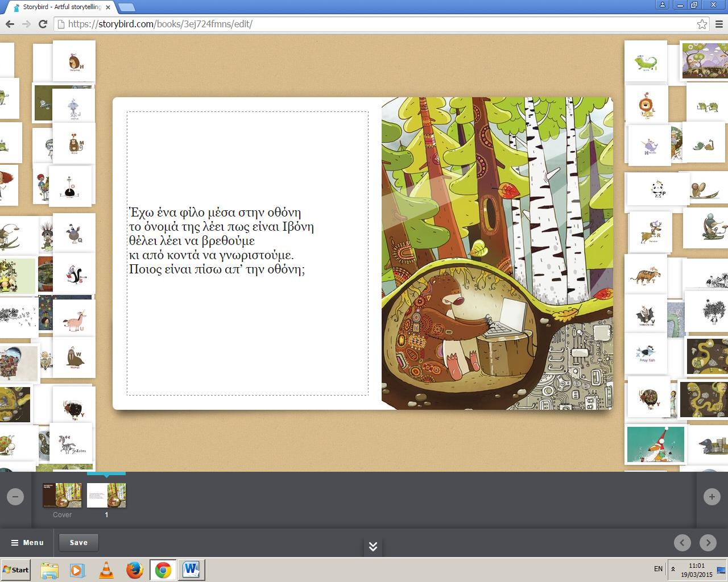Select the vampire bat V artwork thumbnail
The width and height of the screenshot is (728, 582).
click(x=646, y=314)
